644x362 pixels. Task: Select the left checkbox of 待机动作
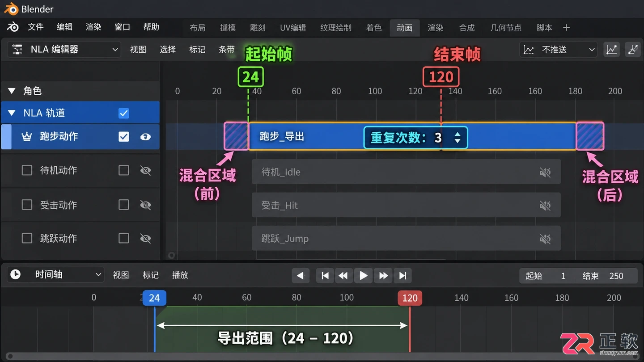pos(27,170)
